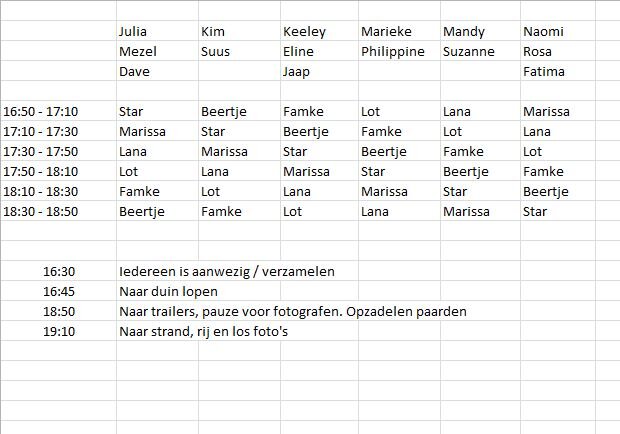The height and width of the screenshot is (434, 620).
Task: Click the cell with Philippine
Action: [x=399, y=51]
